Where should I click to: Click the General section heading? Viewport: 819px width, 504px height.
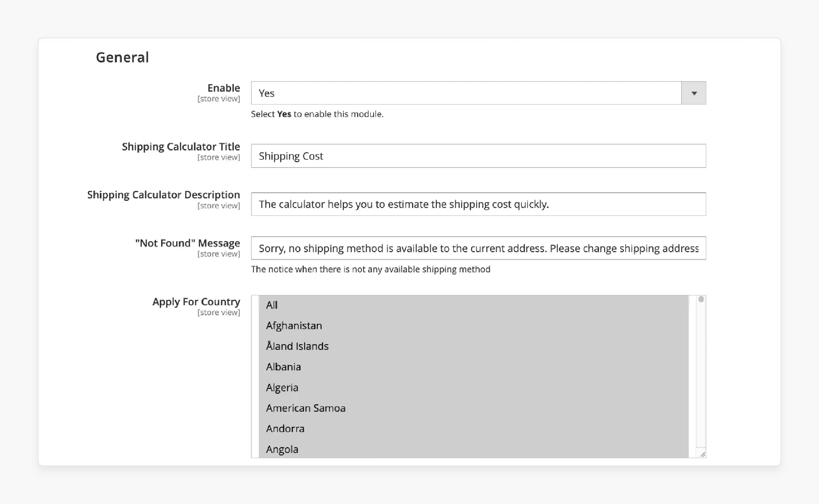122,57
